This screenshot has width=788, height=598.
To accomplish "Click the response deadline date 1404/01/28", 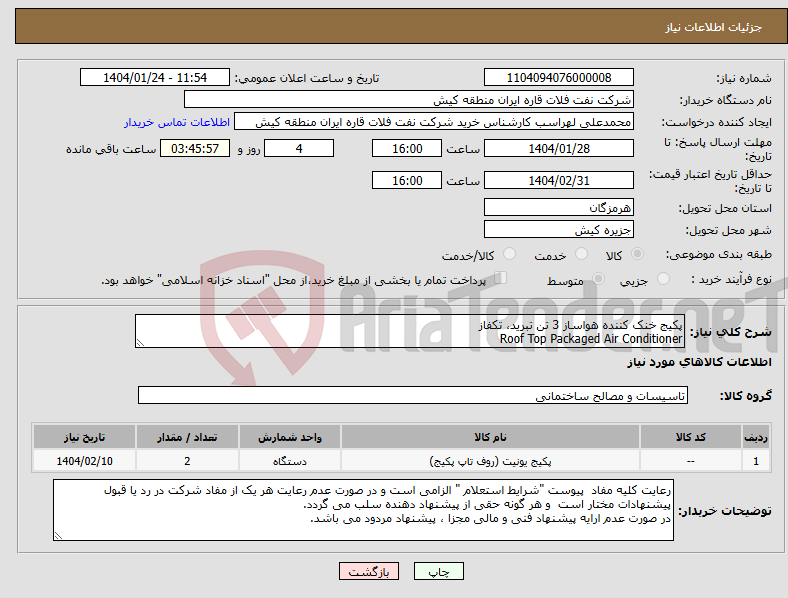I will pos(559,148).
